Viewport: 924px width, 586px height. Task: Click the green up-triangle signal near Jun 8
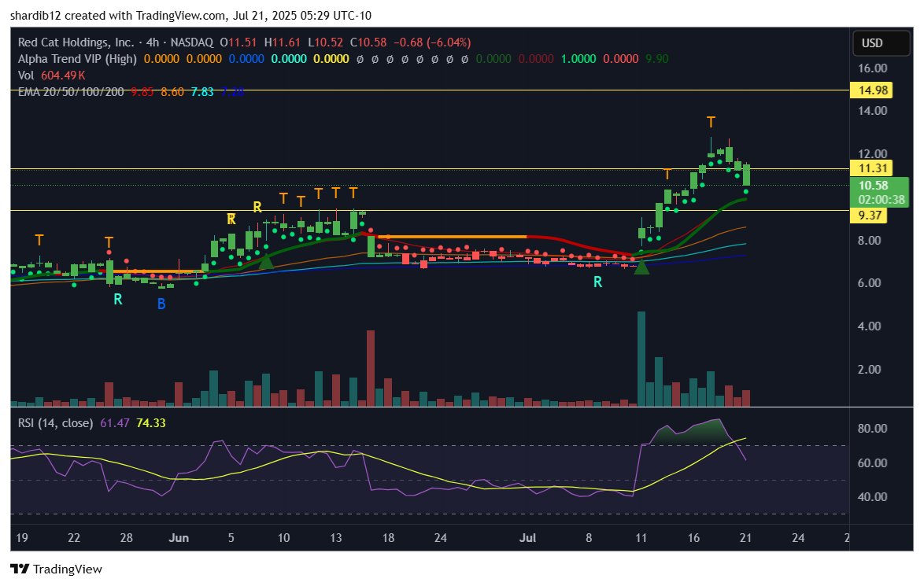tap(266, 261)
